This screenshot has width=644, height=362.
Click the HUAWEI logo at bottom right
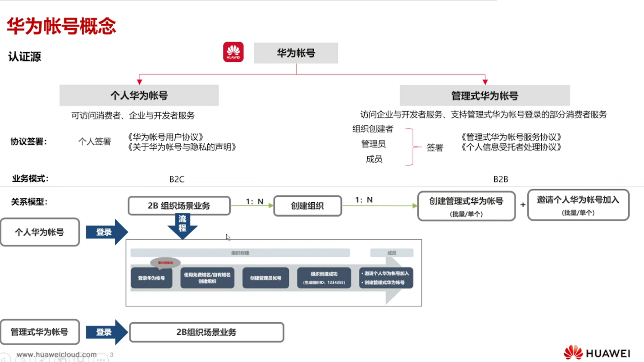pos(597,353)
